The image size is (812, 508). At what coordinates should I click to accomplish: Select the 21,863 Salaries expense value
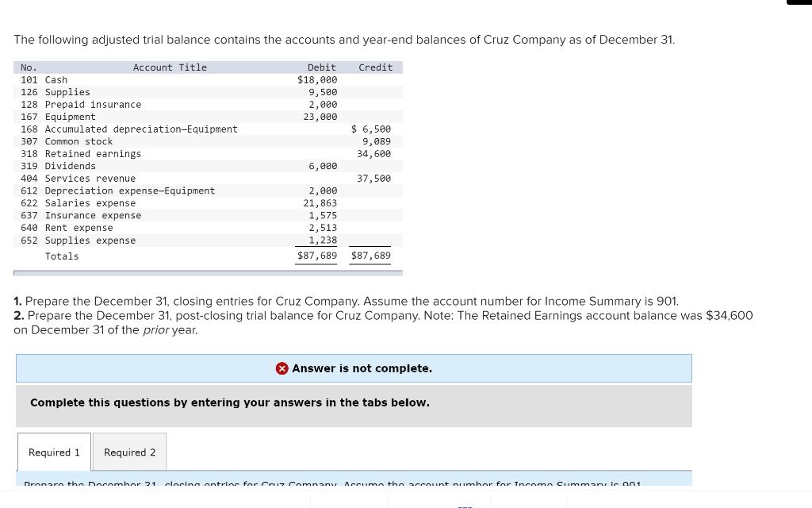(x=320, y=203)
